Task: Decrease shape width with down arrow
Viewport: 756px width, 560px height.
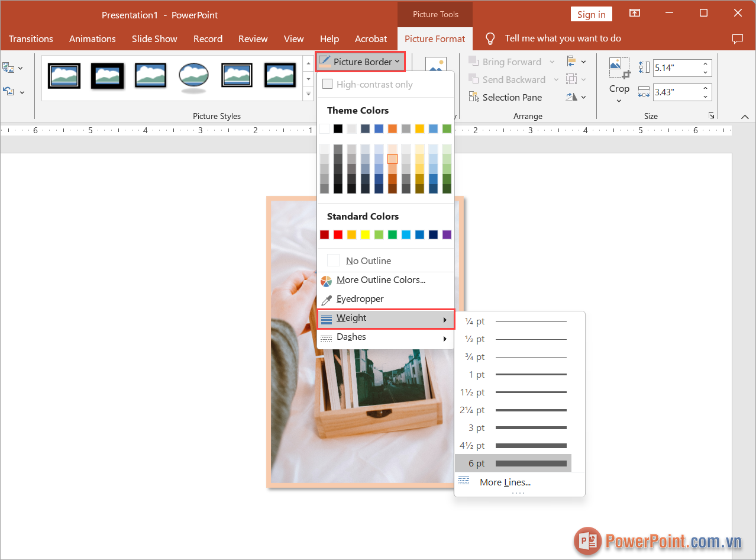Action: 706,96
